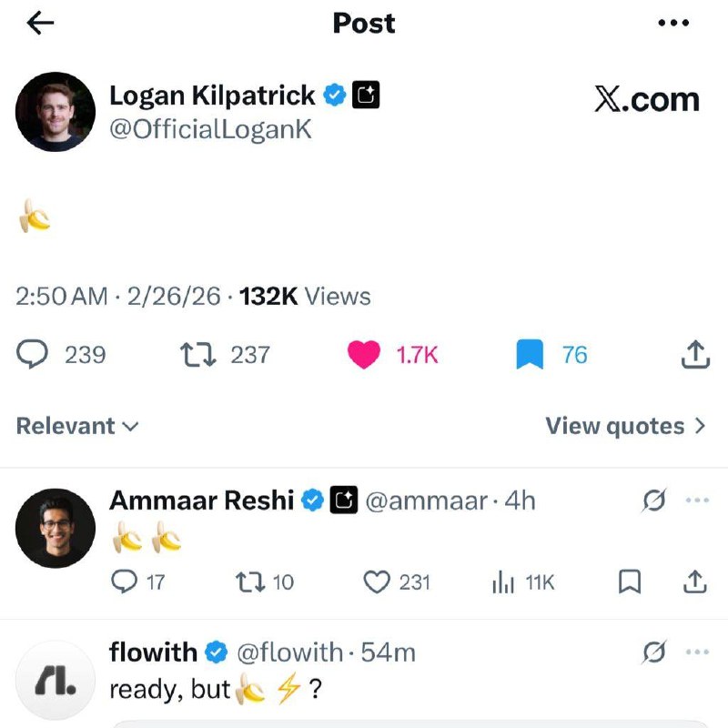This screenshot has width=728, height=728.
Task: View analytics icon on Ammaar's reply
Action: coord(505,581)
